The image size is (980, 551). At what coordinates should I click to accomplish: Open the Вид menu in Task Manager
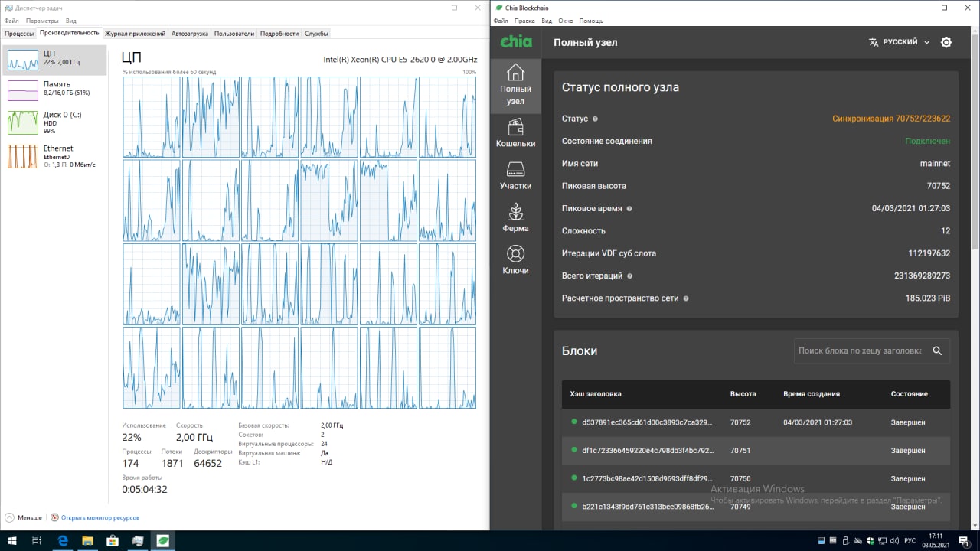pos(70,21)
